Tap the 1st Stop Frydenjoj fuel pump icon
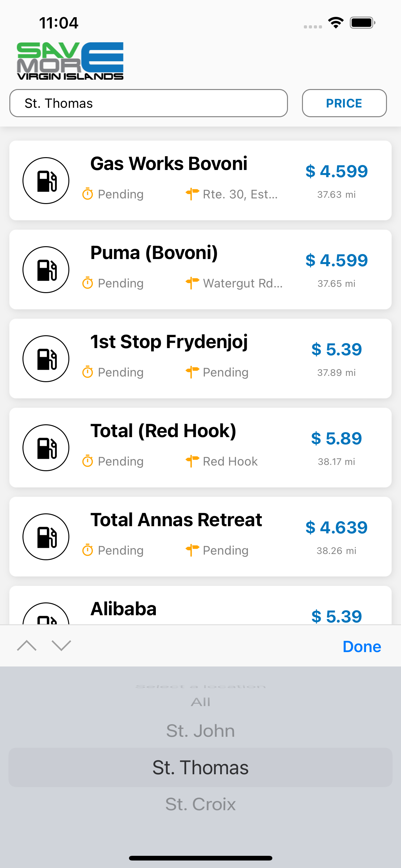Screen dimensions: 401x868 pyautogui.click(x=46, y=358)
